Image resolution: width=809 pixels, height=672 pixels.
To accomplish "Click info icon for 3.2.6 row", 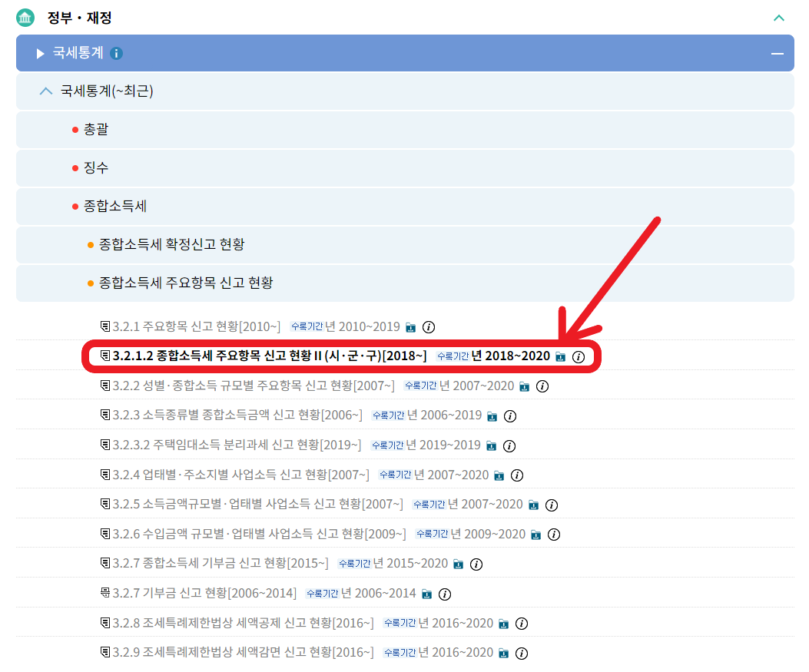I will point(554,535).
